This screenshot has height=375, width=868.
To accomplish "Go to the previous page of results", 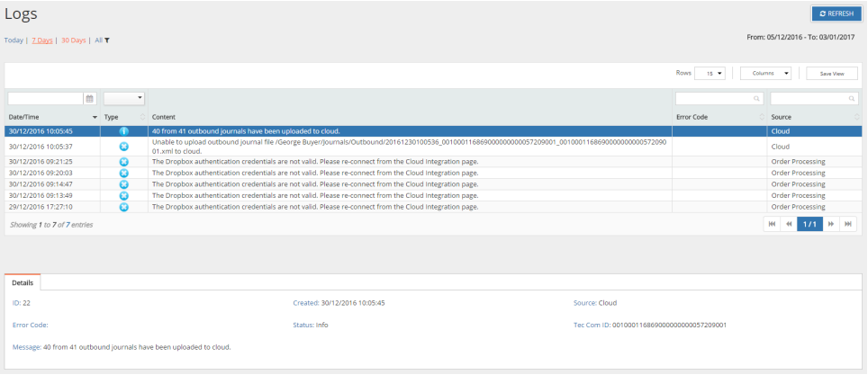I will click(789, 224).
